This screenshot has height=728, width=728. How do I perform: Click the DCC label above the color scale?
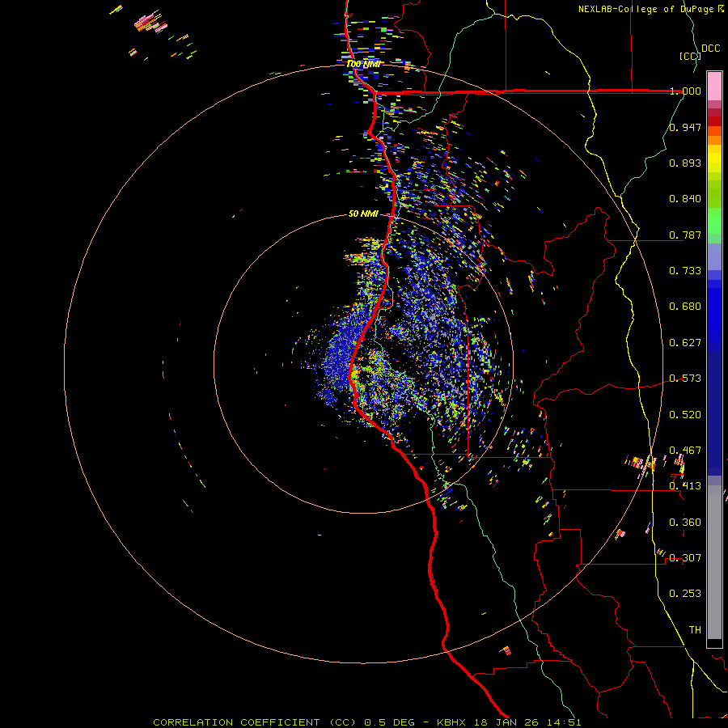click(x=710, y=49)
